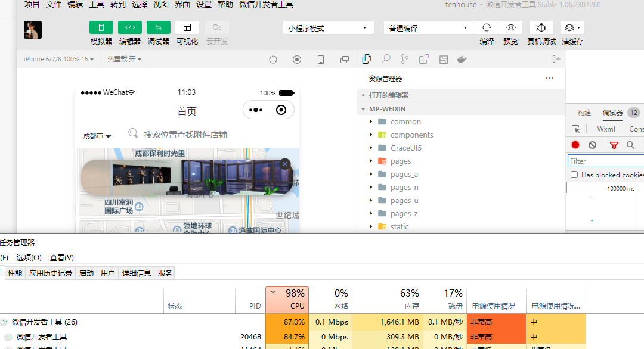The height and width of the screenshot is (349, 644).
Task: Click the simulator stop record icon
Action: coord(297,60)
